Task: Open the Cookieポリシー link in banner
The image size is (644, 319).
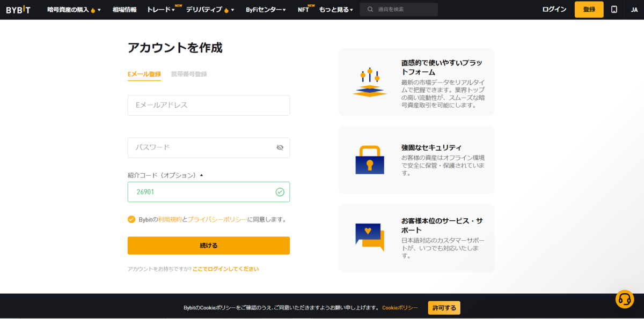Action: (400, 308)
